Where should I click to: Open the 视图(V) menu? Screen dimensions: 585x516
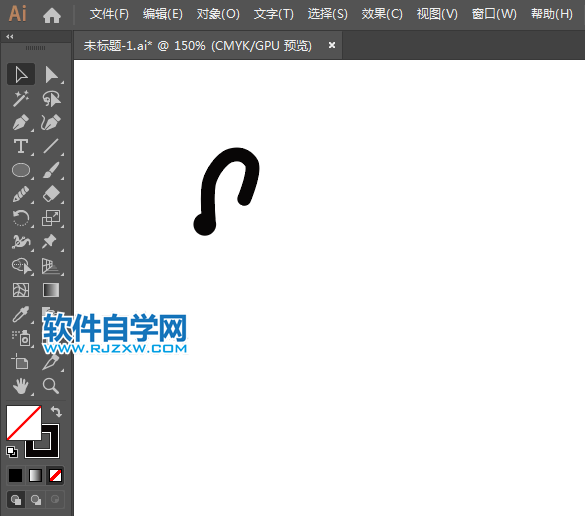point(437,14)
